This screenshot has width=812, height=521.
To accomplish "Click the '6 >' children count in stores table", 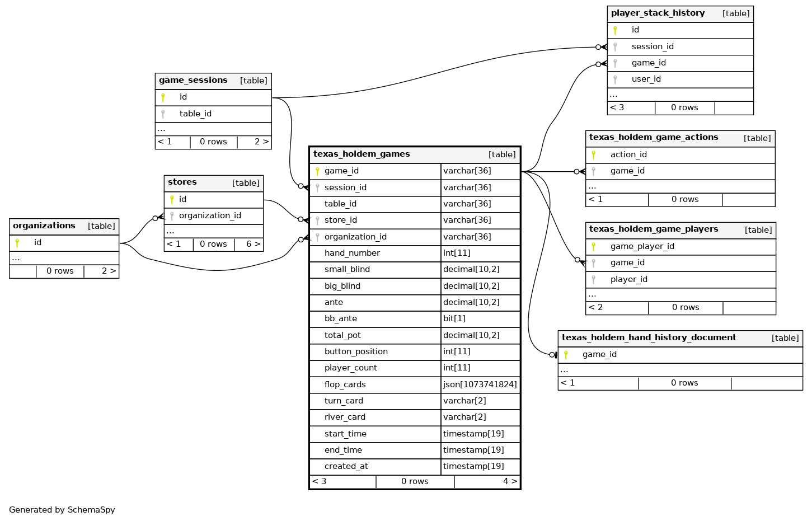I will (253, 245).
